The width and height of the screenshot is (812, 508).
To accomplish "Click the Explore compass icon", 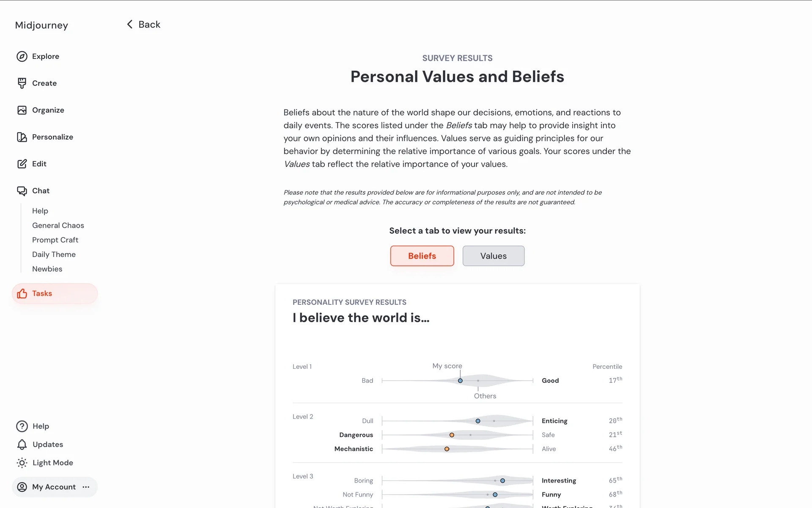I will pyautogui.click(x=22, y=56).
